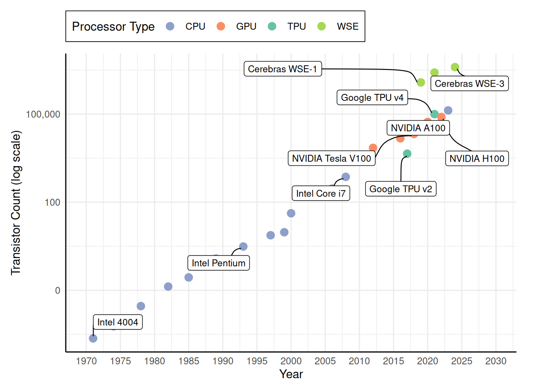
Task: Click the CPU legend color dot
Action: (170, 26)
